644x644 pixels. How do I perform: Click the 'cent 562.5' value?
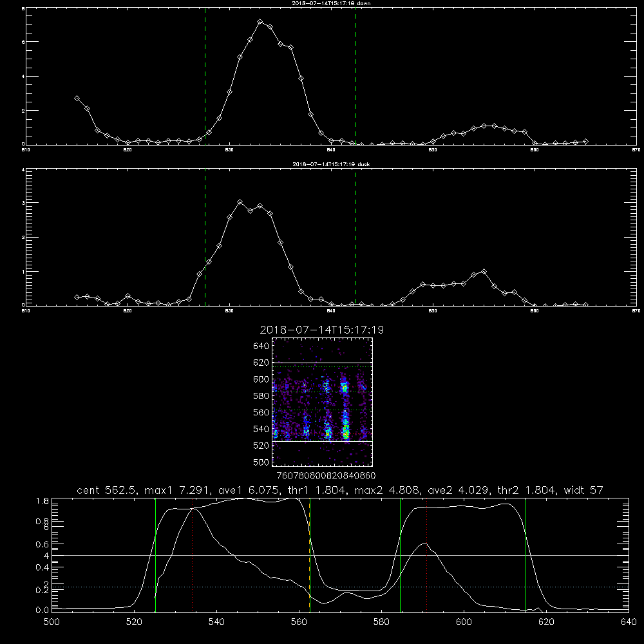tap(108, 490)
